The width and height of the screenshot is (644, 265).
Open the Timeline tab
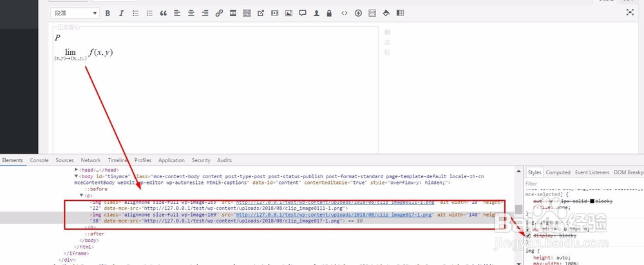[118, 160]
